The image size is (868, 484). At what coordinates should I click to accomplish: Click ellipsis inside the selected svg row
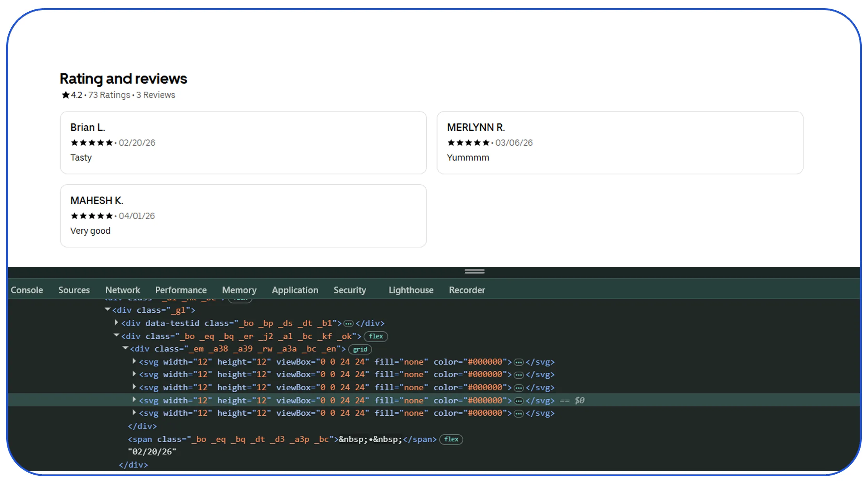pos(519,401)
